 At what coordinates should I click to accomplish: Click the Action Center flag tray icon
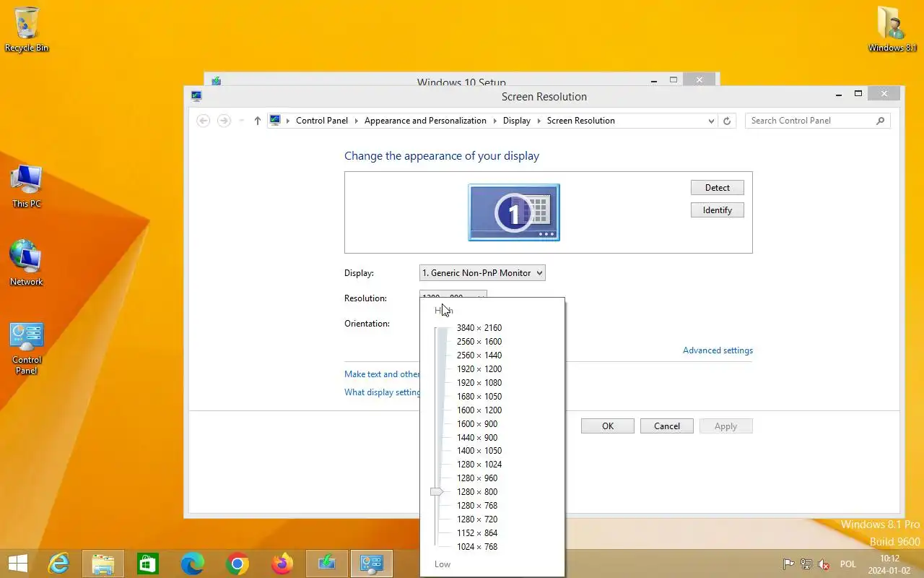pos(789,564)
